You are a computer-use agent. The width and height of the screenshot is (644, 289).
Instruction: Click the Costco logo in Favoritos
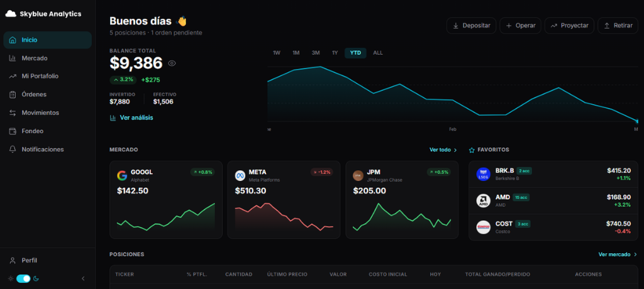coord(484,227)
